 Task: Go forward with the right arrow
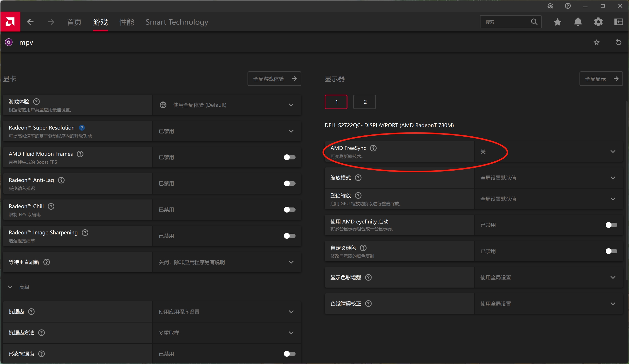pos(51,22)
